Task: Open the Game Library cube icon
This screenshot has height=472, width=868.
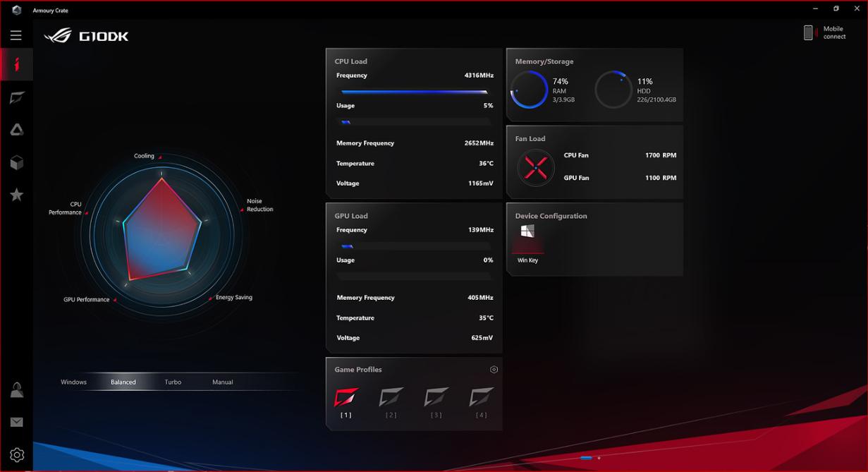Action: tap(17, 162)
